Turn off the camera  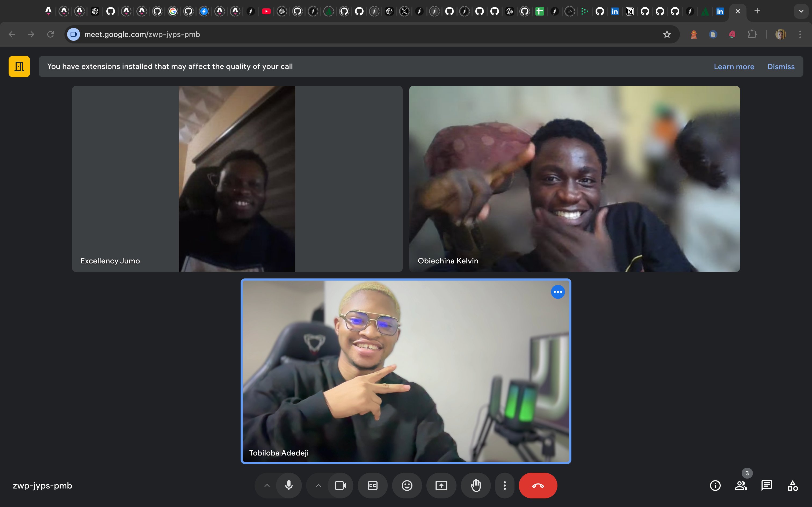click(340, 485)
